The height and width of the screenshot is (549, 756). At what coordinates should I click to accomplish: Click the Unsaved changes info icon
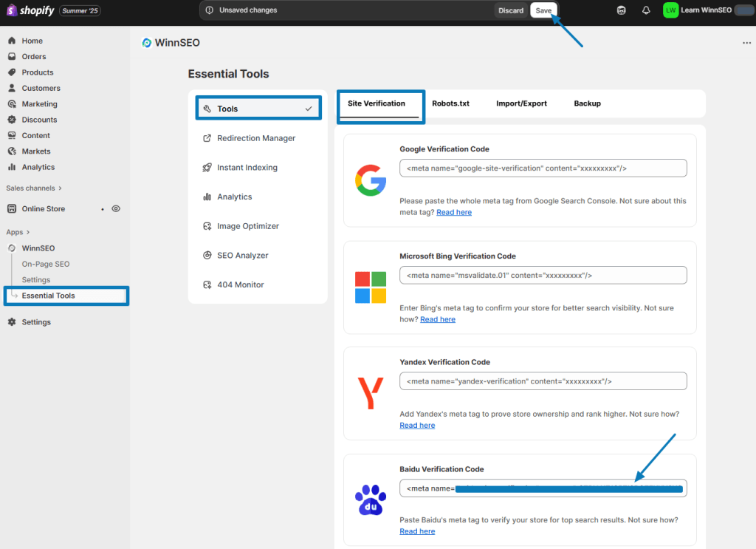pos(209,10)
